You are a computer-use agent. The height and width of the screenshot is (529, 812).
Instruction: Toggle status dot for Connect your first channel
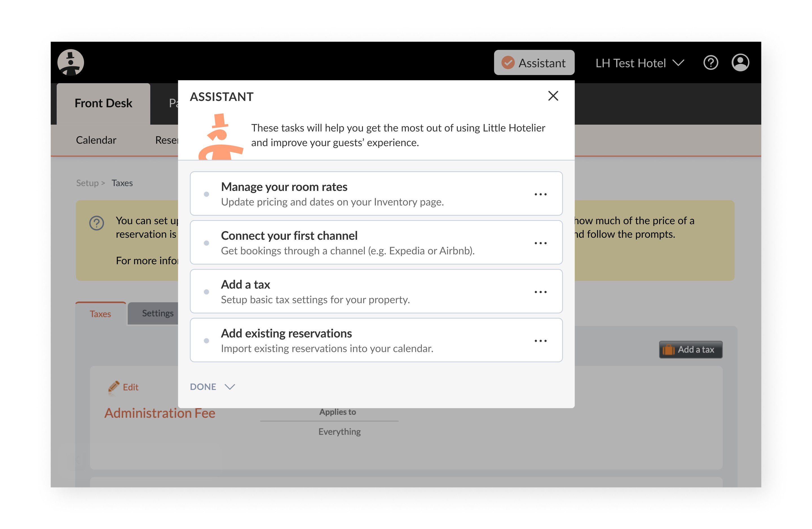206,243
